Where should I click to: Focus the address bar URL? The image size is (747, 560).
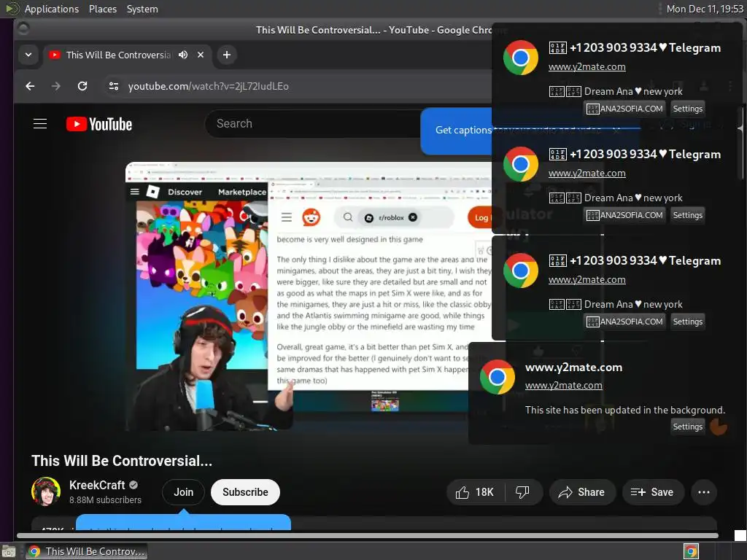tap(208, 86)
